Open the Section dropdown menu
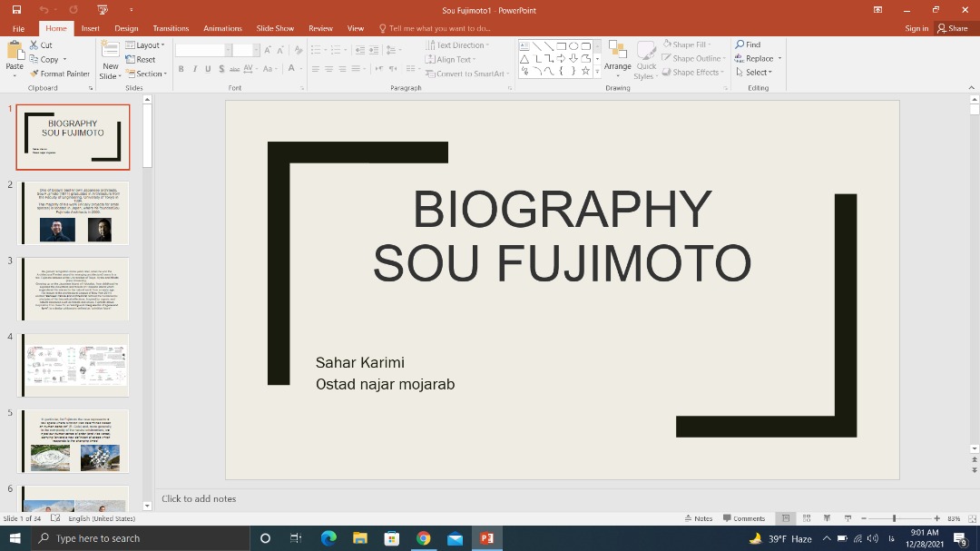 149,74
